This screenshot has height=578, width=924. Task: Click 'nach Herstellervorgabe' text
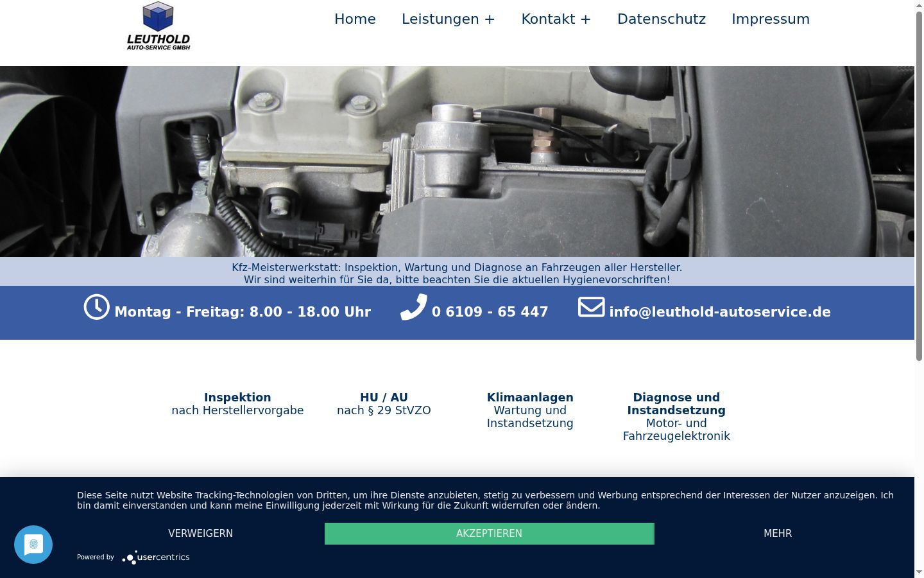(237, 410)
